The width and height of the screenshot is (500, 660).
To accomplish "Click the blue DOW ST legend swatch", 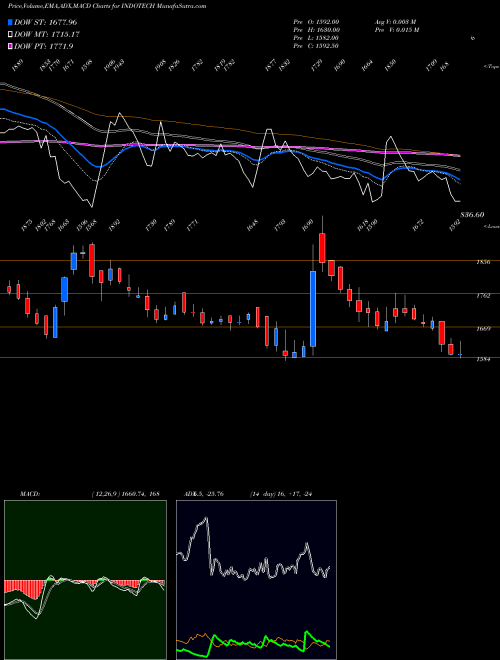I will point(11,22).
